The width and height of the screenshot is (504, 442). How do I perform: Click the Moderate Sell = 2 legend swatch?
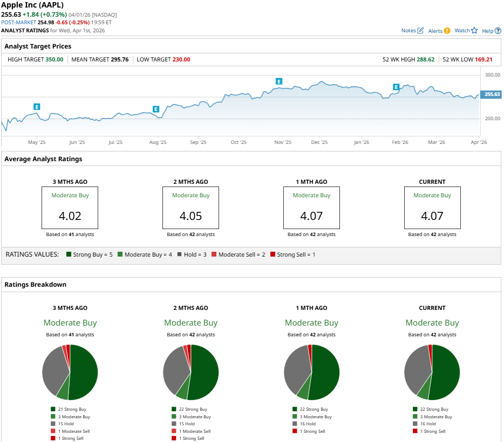(214, 254)
